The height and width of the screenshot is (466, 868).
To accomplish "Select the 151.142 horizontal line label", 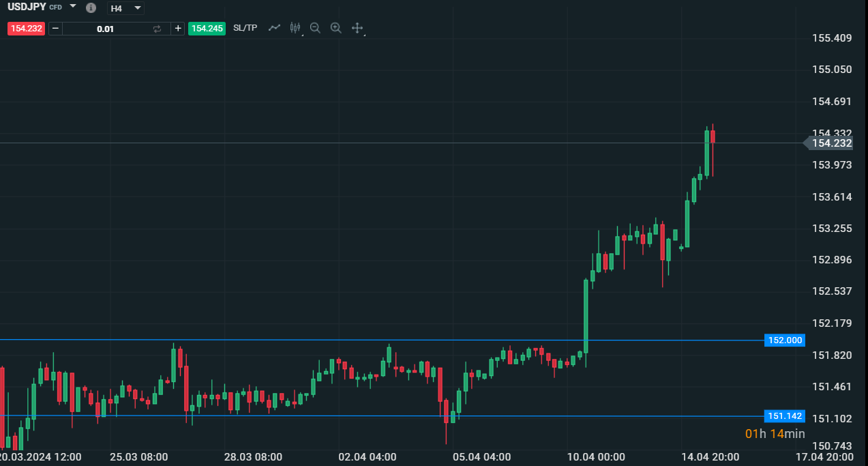I will click(785, 416).
